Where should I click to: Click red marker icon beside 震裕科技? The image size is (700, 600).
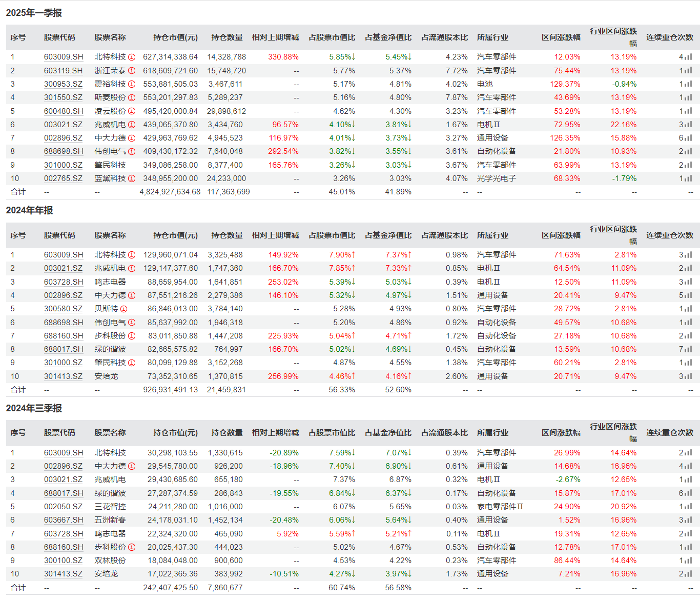pos(132,84)
